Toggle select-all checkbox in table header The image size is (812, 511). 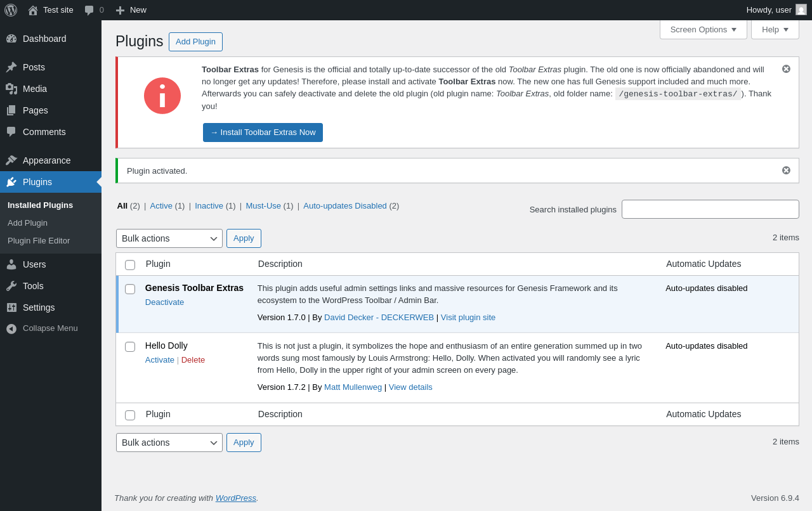click(x=130, y=265)
